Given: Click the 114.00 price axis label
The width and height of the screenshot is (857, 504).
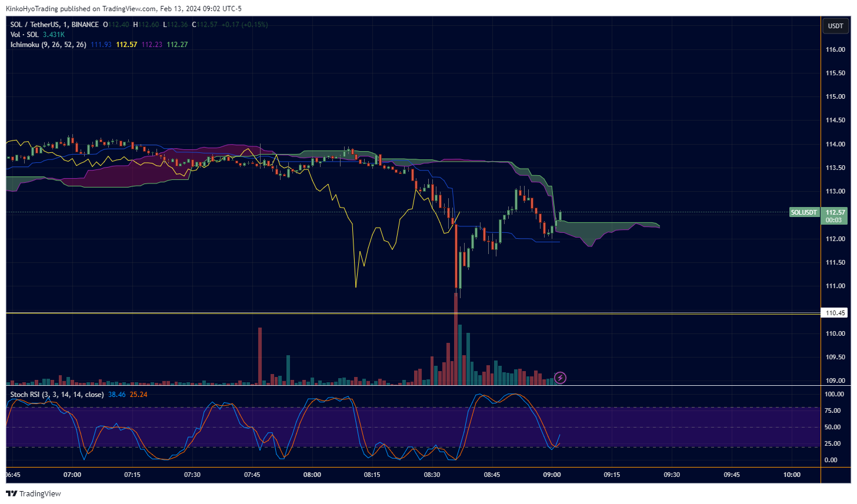Looking at the screenshot, I should pyautogui.click(x=835, y=144).
